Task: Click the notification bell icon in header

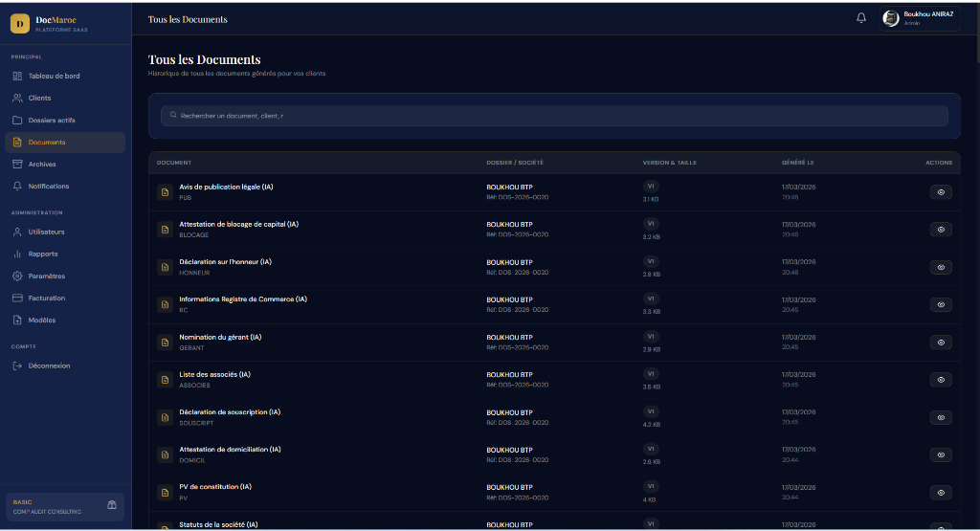Action: click(x=861, y=18)
